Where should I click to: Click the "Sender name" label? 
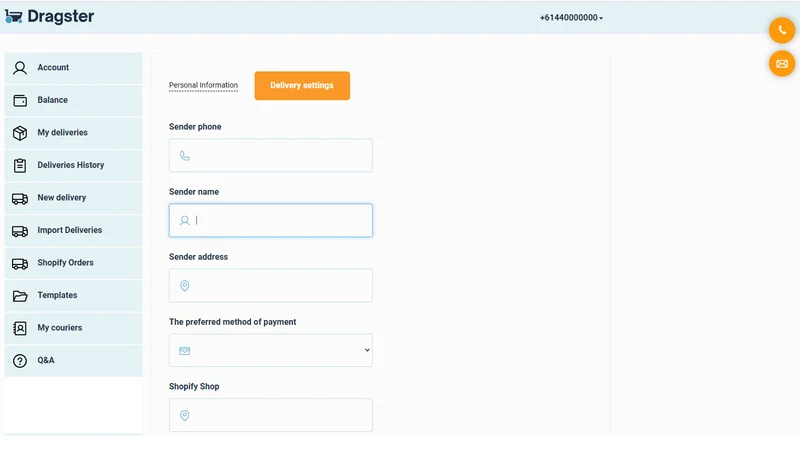tap(194, 192)
